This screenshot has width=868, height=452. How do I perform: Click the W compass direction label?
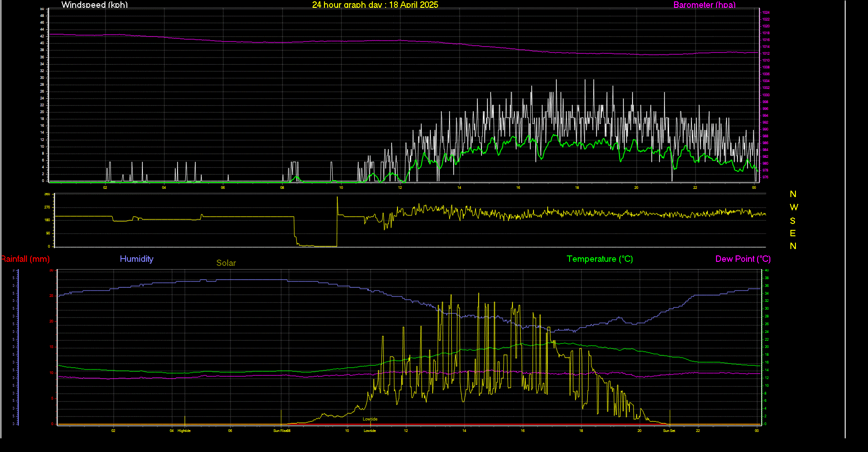click(794, 208)
